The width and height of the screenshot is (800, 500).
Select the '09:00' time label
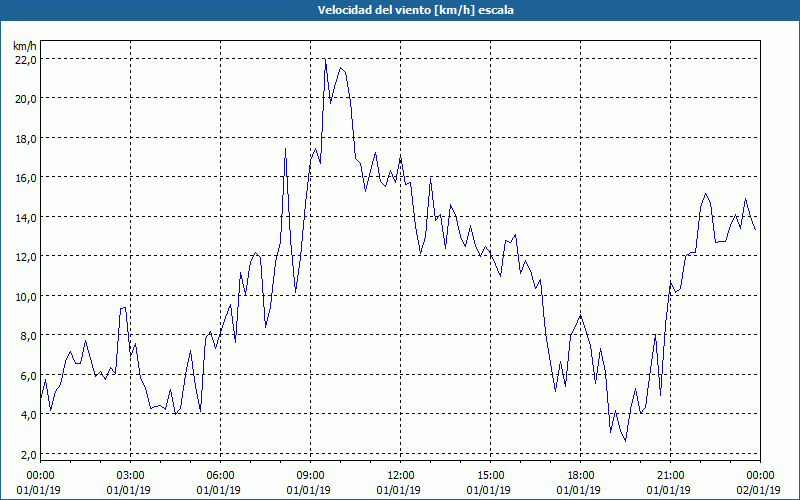coord(310,476)
